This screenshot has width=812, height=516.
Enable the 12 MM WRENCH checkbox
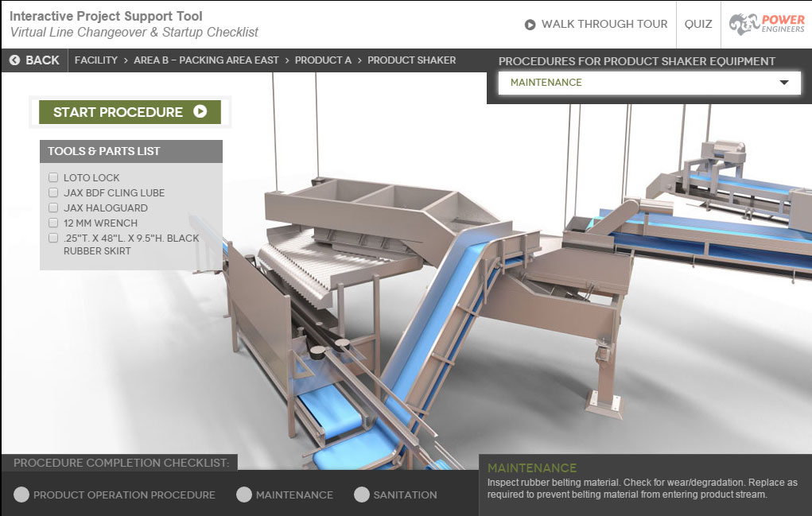click(53, 223)
